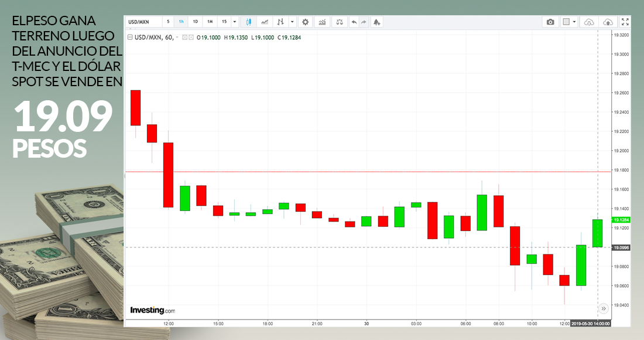Toggle fullscreen chart mode

(626, 22)
